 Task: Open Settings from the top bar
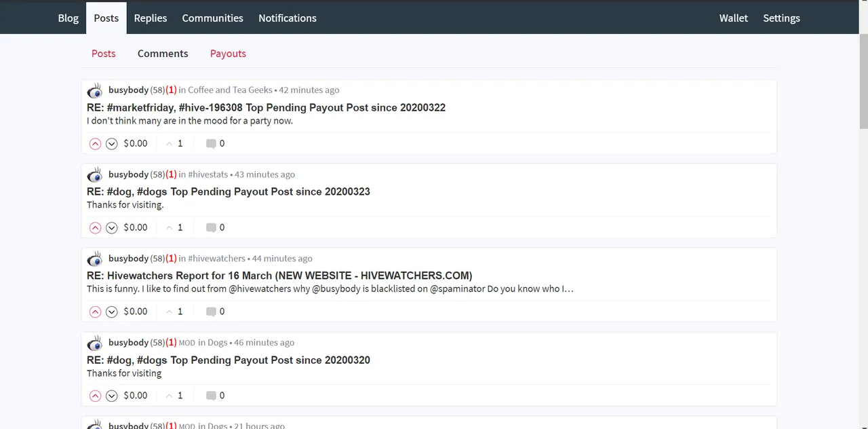(781, 18)
